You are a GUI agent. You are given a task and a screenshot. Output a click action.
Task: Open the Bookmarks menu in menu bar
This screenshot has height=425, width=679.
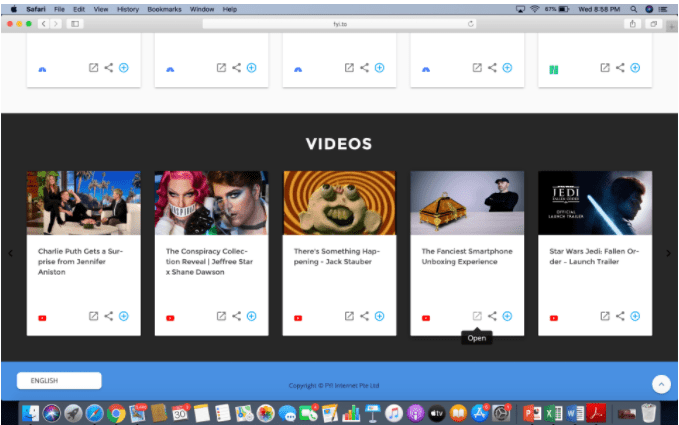[164, 9]
